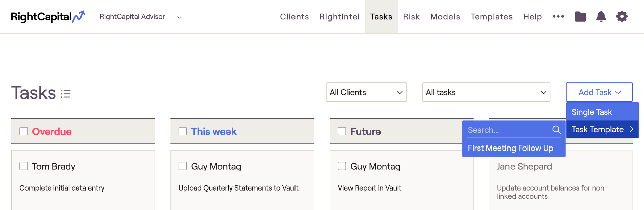
Task: Open the Help tab
Action: pyautogui.click(x=533, y=17)
